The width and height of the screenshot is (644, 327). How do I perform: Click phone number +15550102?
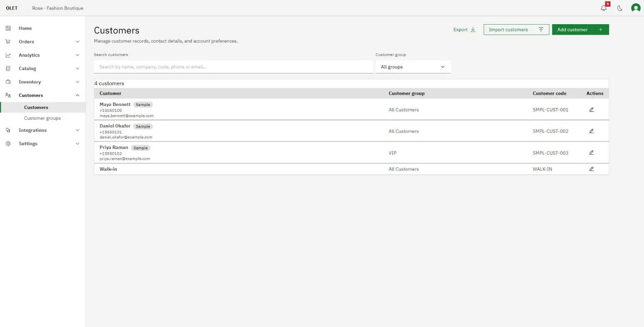point(111,153)
